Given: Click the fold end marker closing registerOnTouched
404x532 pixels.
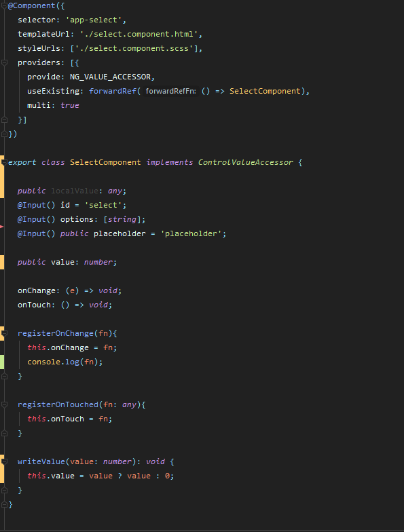Looking at the screenshot, I should pyautogui.click(x=4, y=433).
